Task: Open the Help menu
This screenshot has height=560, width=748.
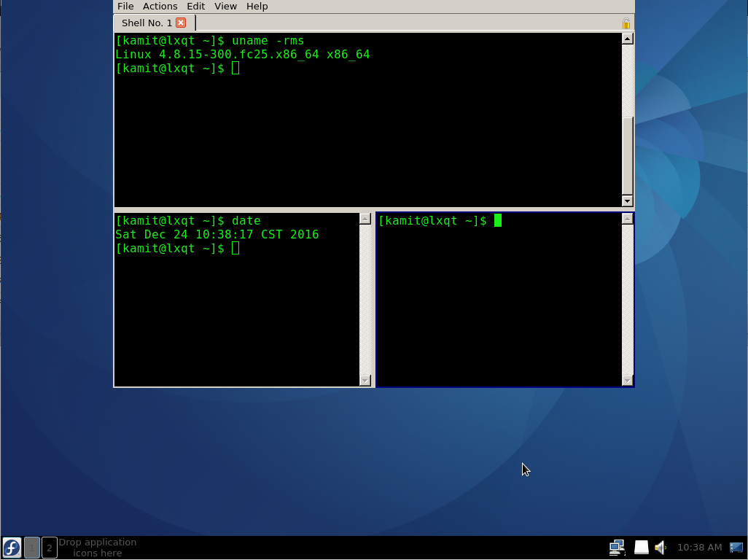Action: (257, 7)
